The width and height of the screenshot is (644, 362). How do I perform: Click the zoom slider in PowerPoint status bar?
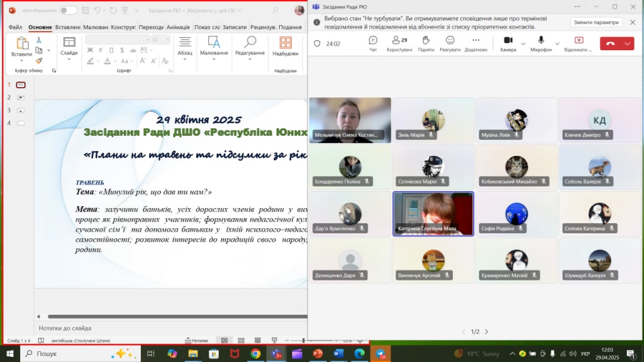coord(302,341)
